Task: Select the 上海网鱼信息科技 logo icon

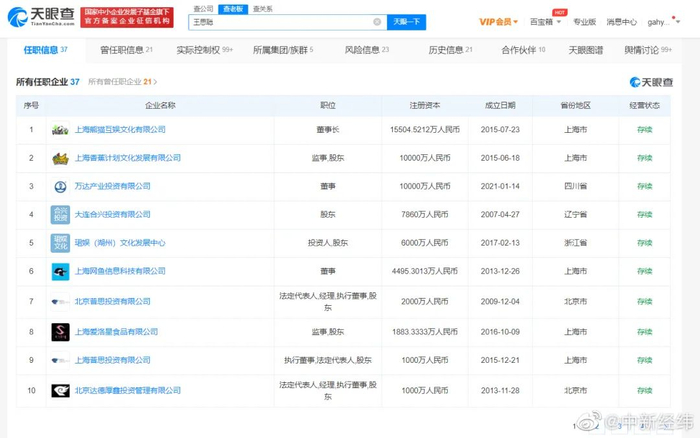Action: point(60,271)
